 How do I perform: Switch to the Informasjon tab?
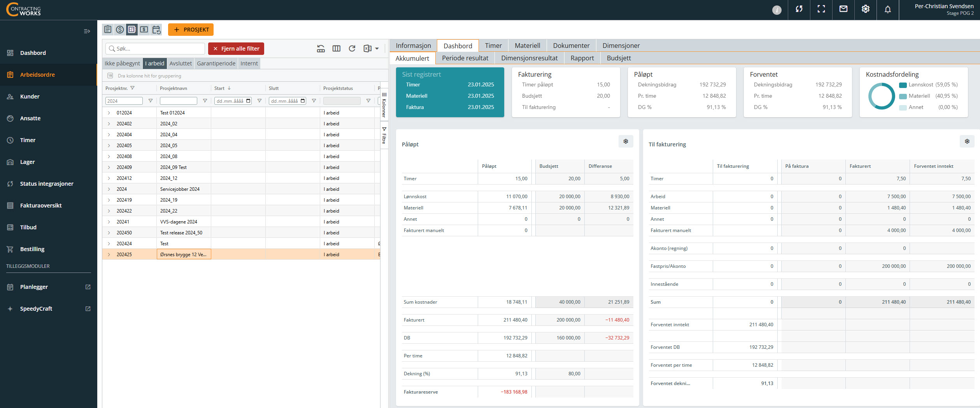(x=413, y=46)
